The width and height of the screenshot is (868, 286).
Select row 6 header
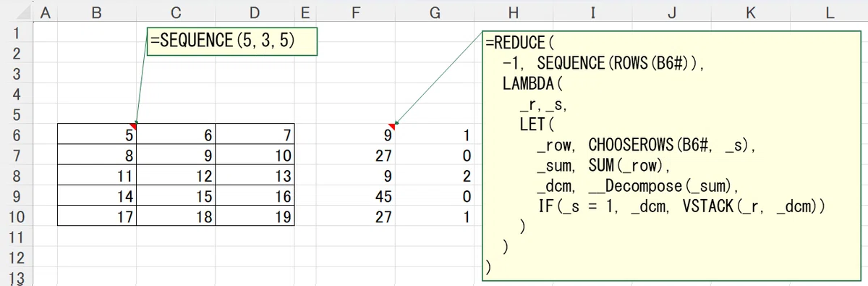17,134
